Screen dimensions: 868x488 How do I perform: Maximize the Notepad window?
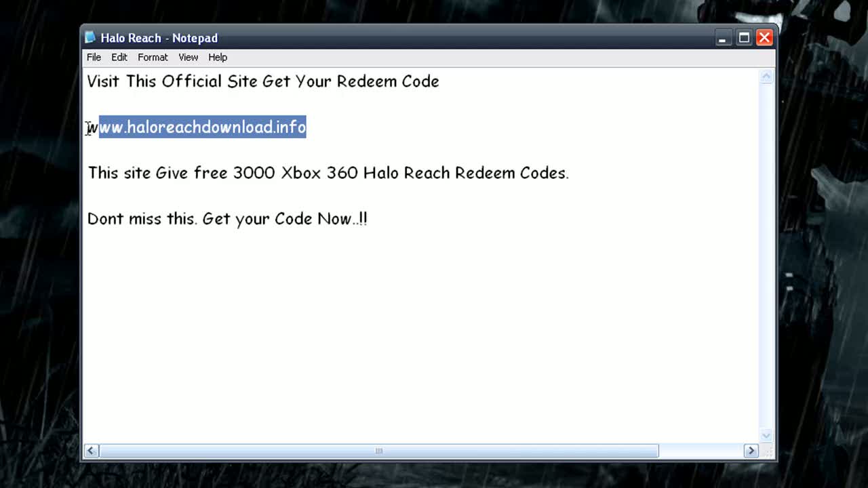pyautogui.click(x=744, y=38)
